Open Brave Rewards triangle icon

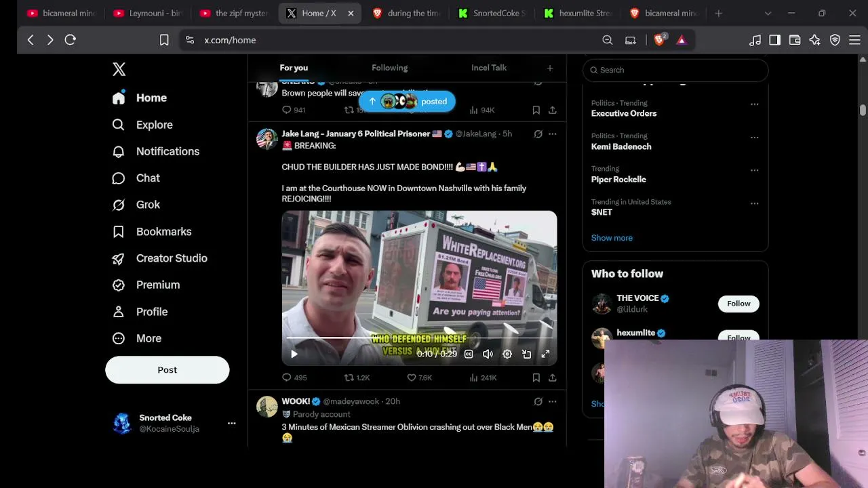tap(682, 40)
